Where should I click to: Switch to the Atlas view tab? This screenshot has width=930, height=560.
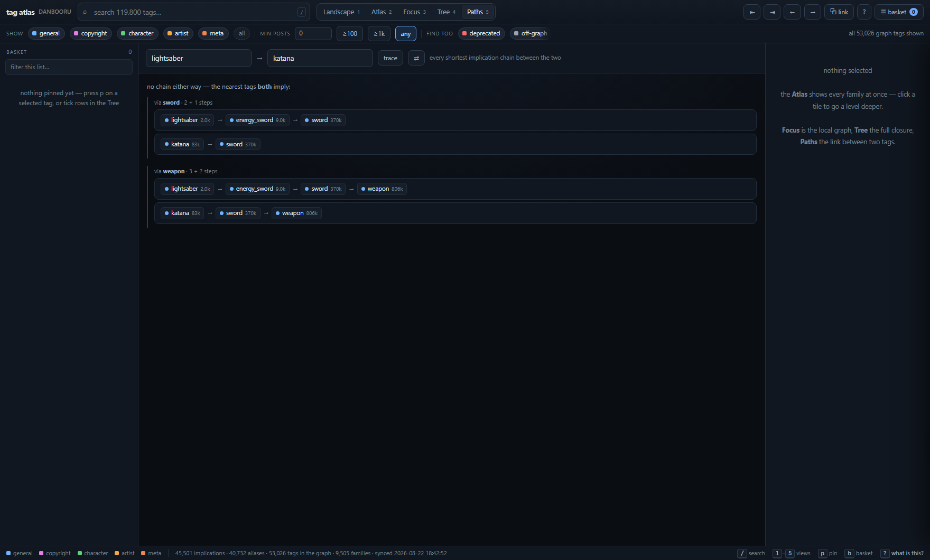(x=382, y=12)
